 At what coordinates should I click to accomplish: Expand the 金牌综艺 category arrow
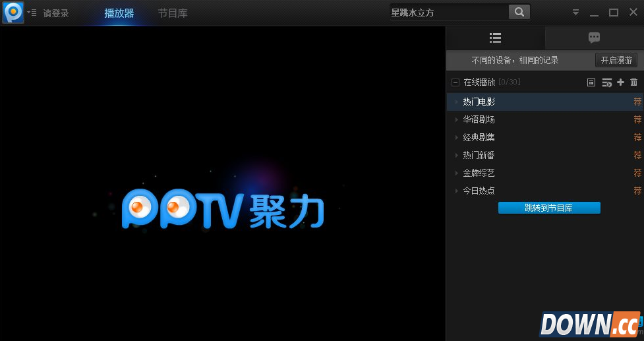[456, 173]
